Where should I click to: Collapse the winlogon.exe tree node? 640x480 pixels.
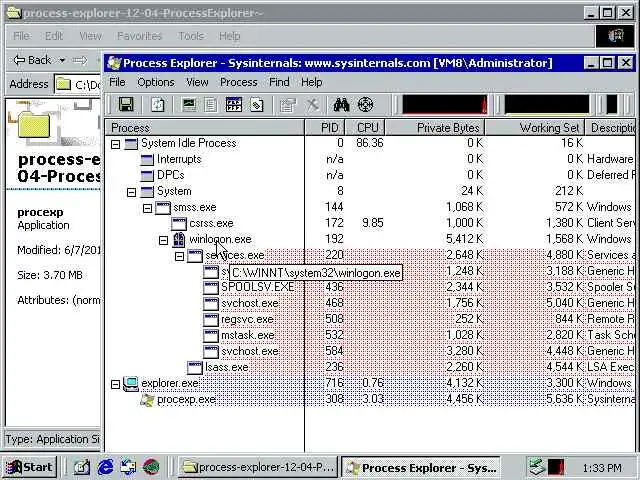tap(163, 240)
